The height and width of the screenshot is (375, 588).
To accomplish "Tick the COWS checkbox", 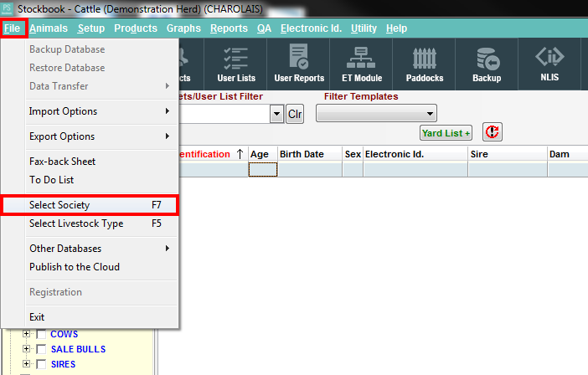I will (x=41, y=334).
